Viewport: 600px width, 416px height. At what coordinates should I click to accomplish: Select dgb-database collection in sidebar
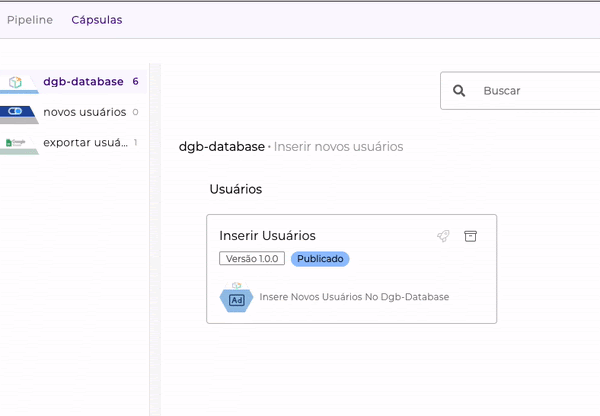83,81
